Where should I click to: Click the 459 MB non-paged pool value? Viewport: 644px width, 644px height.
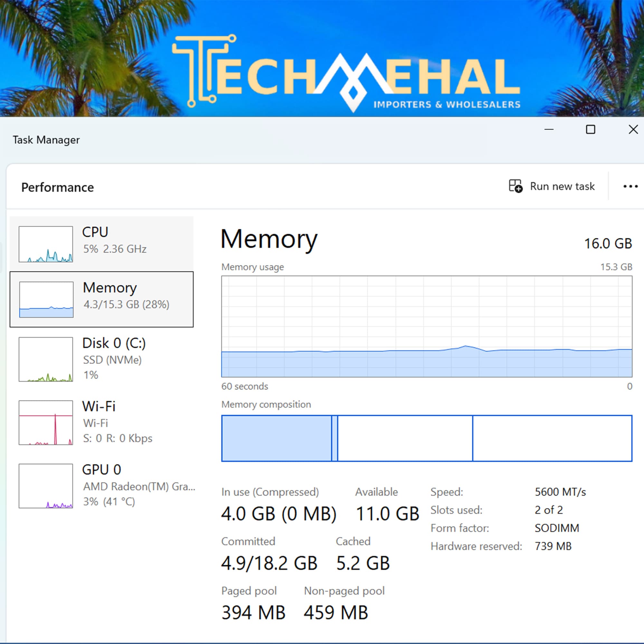tap(336, 613)
